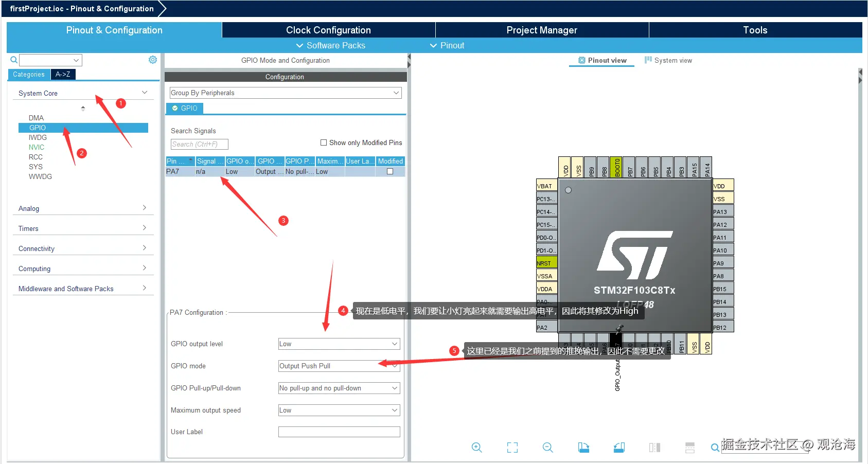Switch to System view

668,60
